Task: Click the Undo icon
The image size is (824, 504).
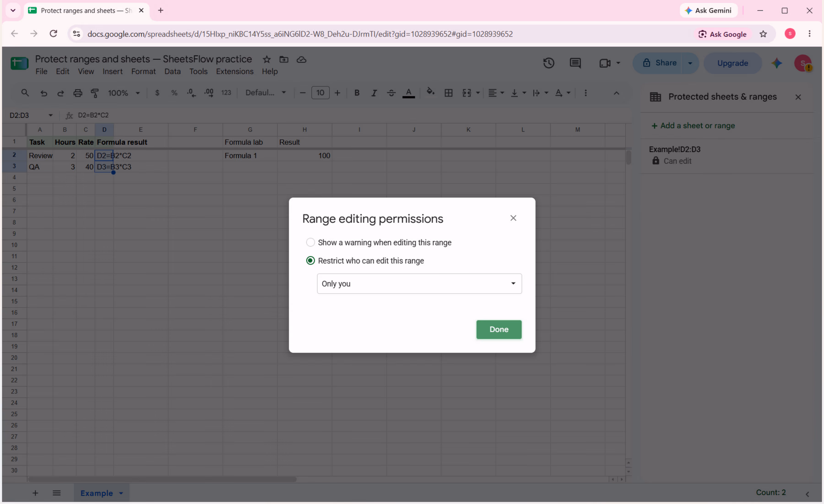Action: click(x=43, y=93)
